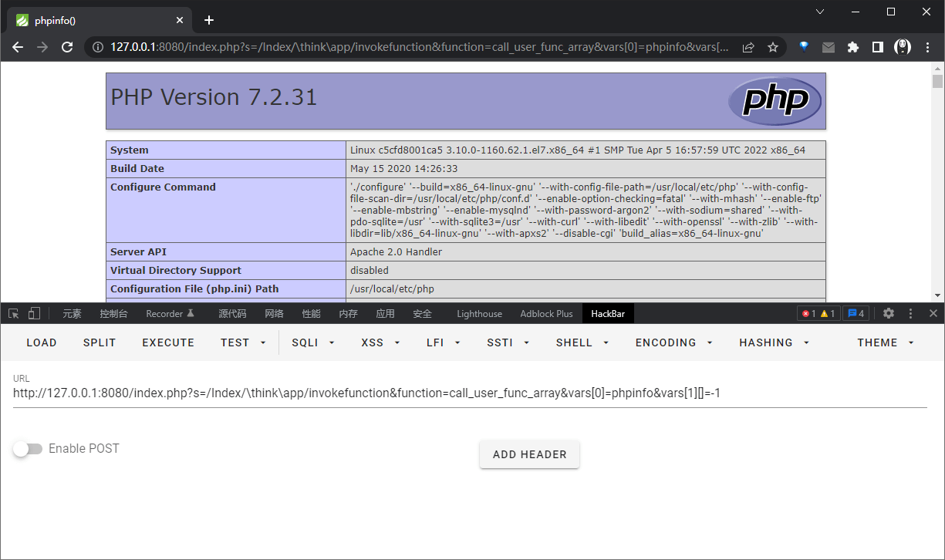Screen dimensions: 945x560
Task: Click the ADD HEADER button
Action: coord(530,454)
